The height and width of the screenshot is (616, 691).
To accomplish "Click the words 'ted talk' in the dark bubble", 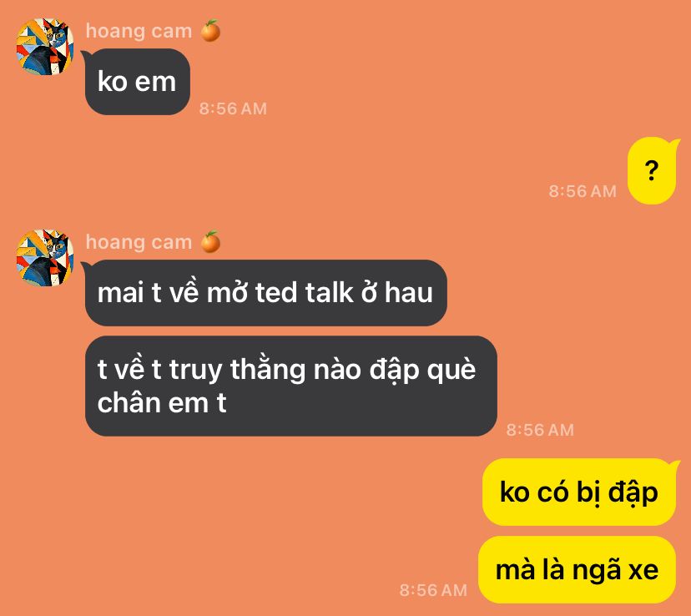I will (x=304, y=292).
